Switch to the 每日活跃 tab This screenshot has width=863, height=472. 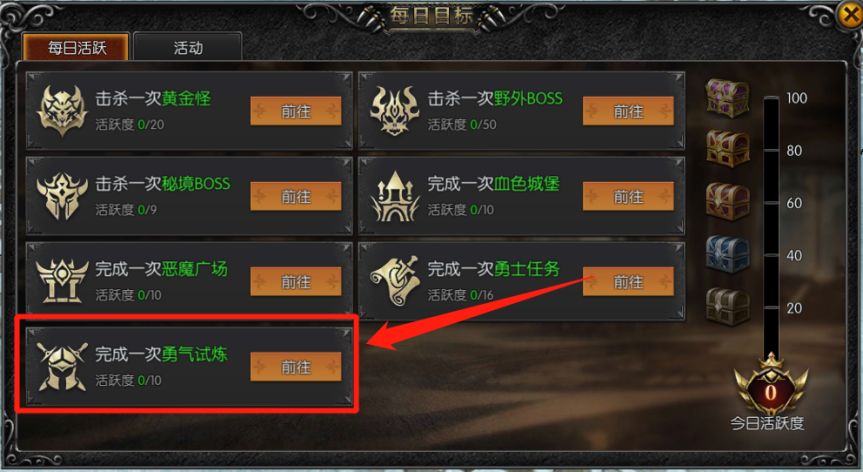click(76, 47)
